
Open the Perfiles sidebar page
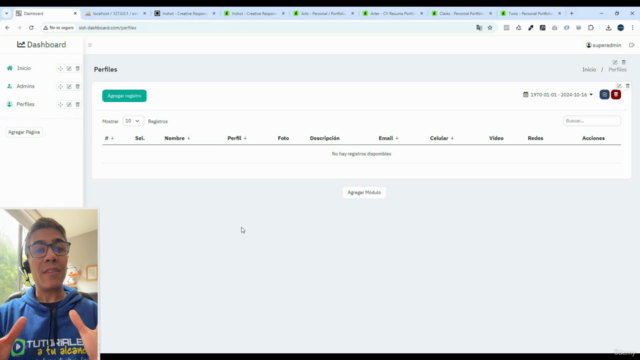25,104
